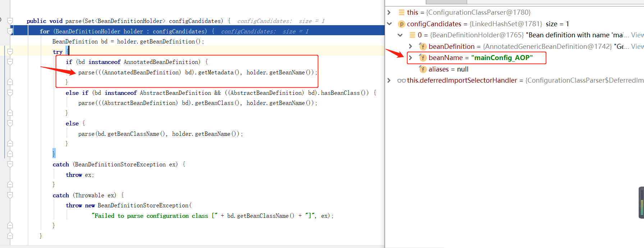Click the field icon next to beanDefinition
Image resolution: width=644 pixels, height=248 pixels.
423,46
